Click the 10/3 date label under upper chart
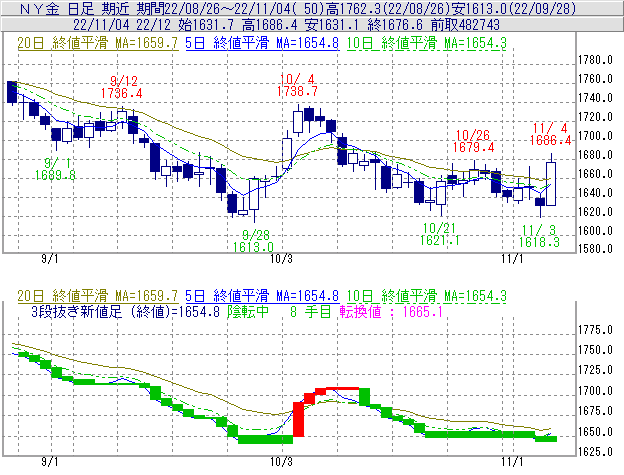624x475 pixels. pyautogui.click(x=281, y=259)
